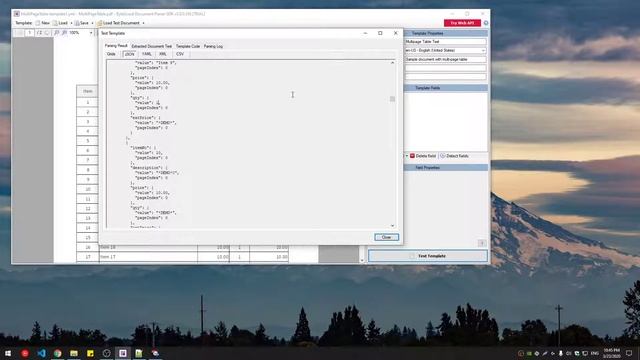Click the large Test Template button
640x360 pixels.
tap(428, 256)
